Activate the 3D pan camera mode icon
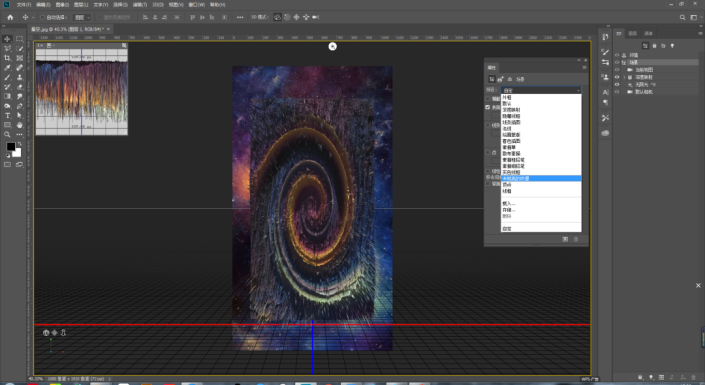 [x=296, y=17]
